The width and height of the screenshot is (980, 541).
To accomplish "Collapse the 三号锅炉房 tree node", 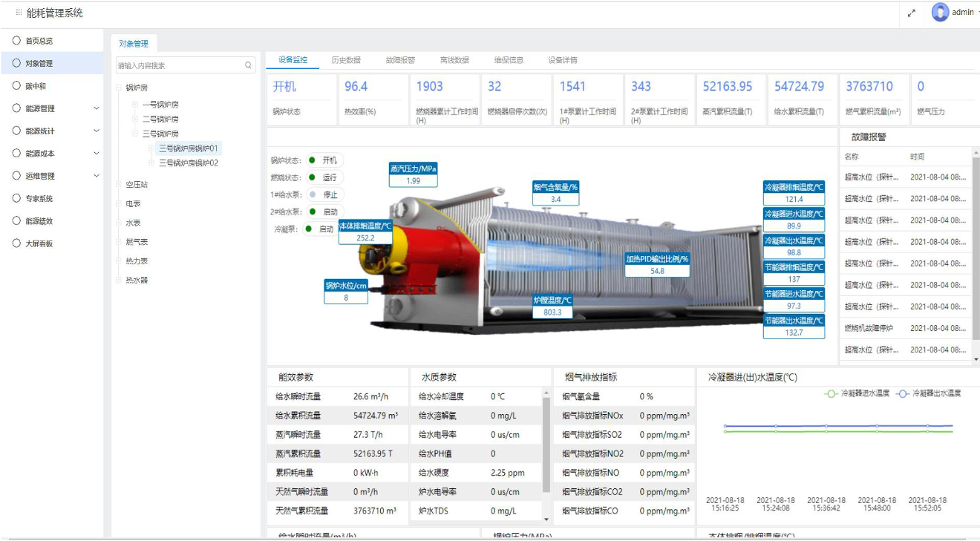I will 135,134.
